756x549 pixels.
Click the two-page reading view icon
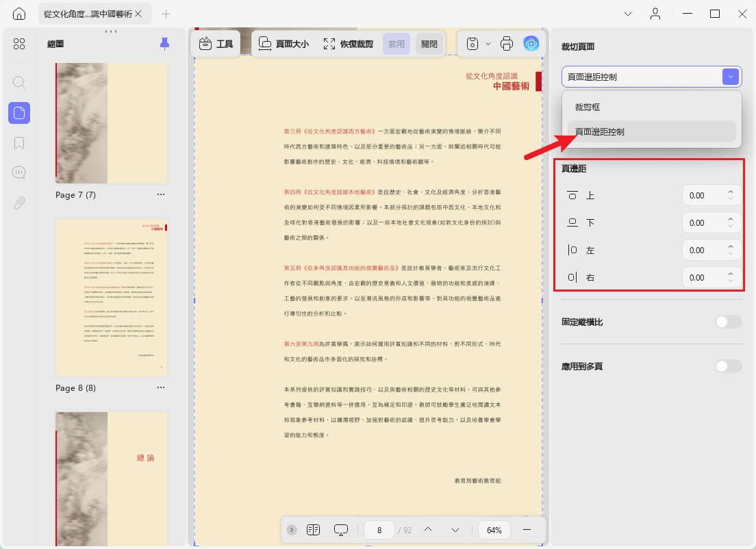[x=314, y=530]
